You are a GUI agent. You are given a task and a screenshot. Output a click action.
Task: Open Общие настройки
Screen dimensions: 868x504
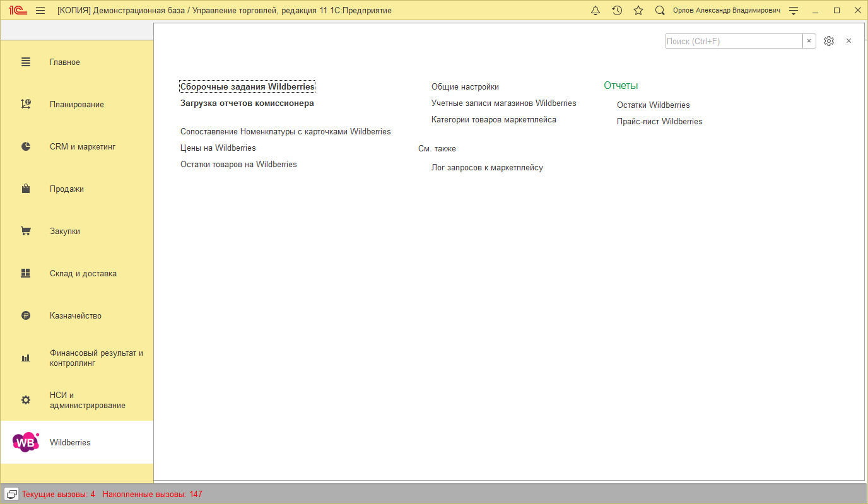[465, 87]
